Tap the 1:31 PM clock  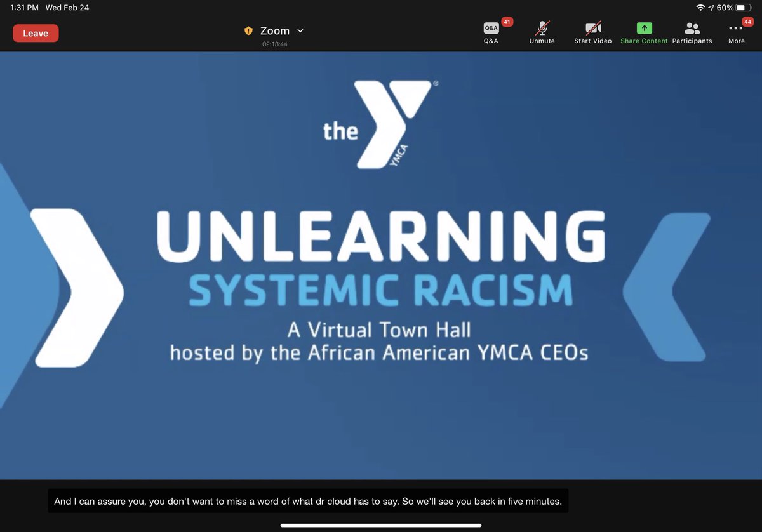click(x=24, y=8)
